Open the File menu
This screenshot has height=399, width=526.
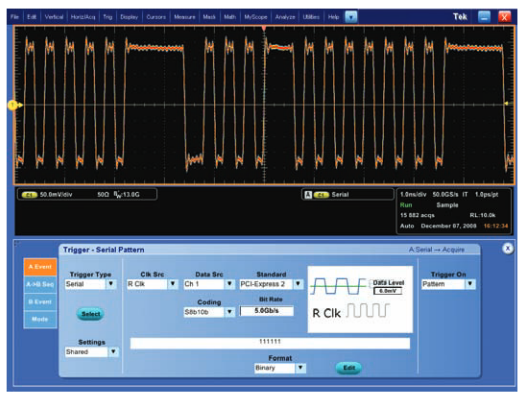[15, 17]
